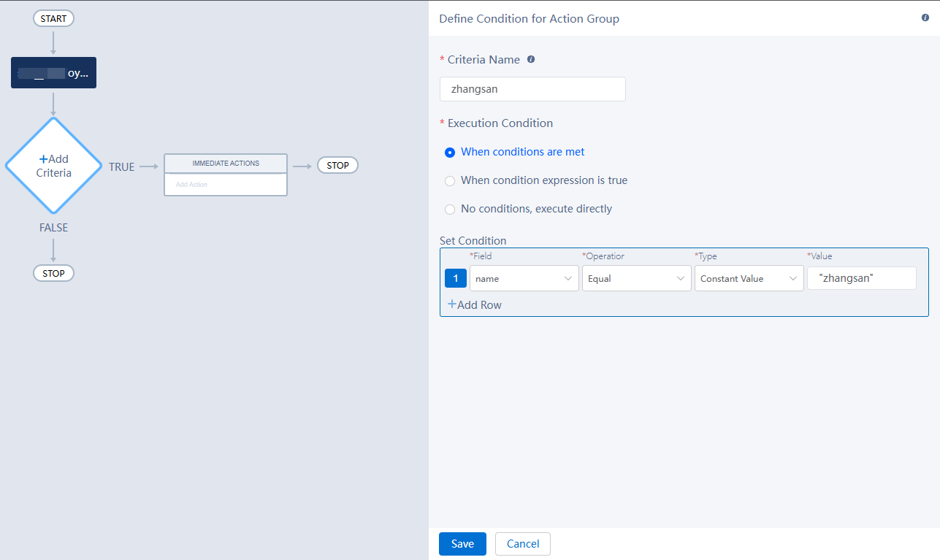940x560 pixels.
Task: Click the Cancel button
Action: click(523, 544)
